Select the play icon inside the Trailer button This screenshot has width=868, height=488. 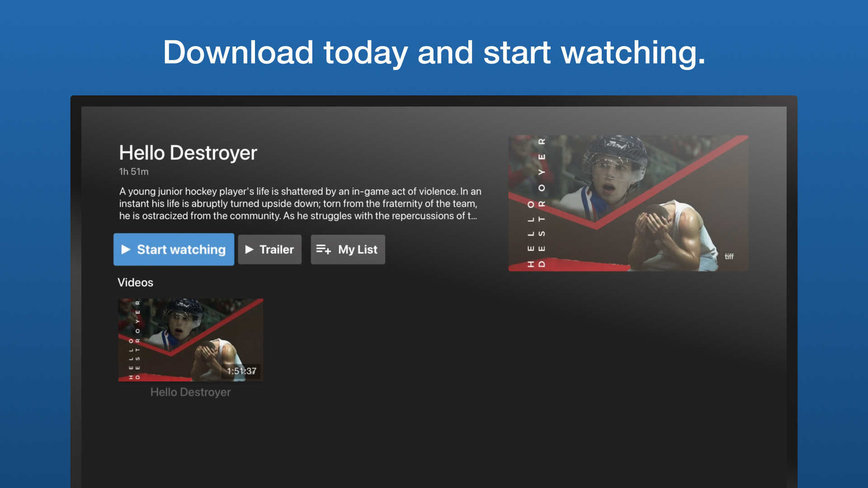click(249, 249)
